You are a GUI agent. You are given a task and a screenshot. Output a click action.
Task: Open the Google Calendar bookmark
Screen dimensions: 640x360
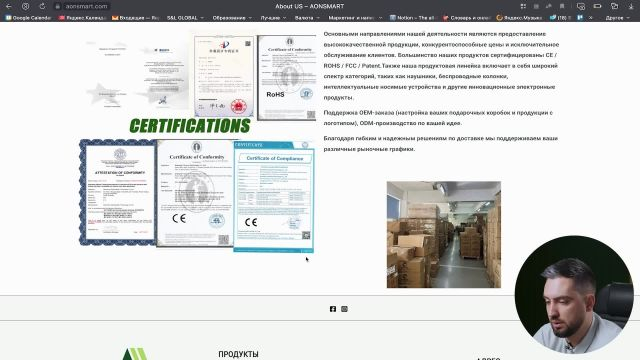pos(28,18)
